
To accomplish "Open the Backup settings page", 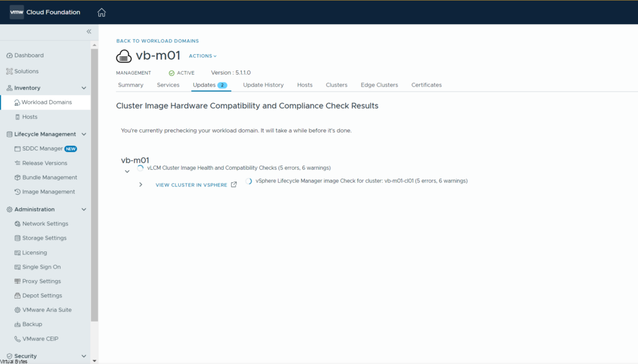I will 32,324.
